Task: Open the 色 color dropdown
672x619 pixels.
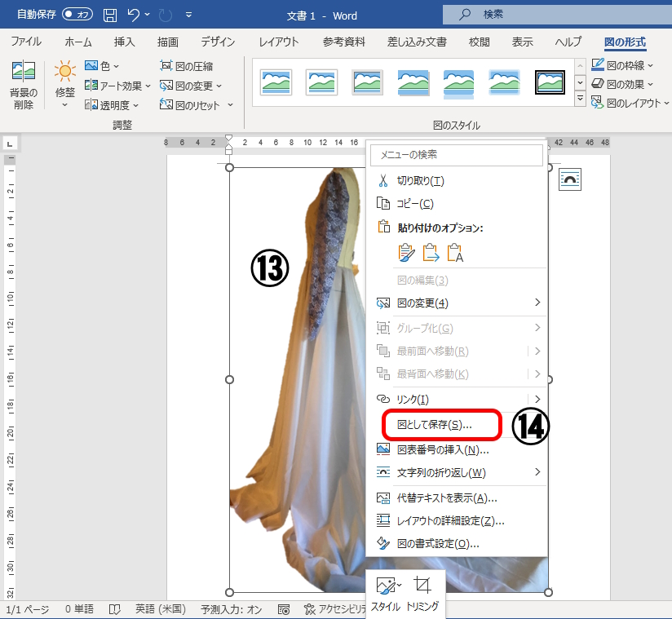Action: [102, 65]
